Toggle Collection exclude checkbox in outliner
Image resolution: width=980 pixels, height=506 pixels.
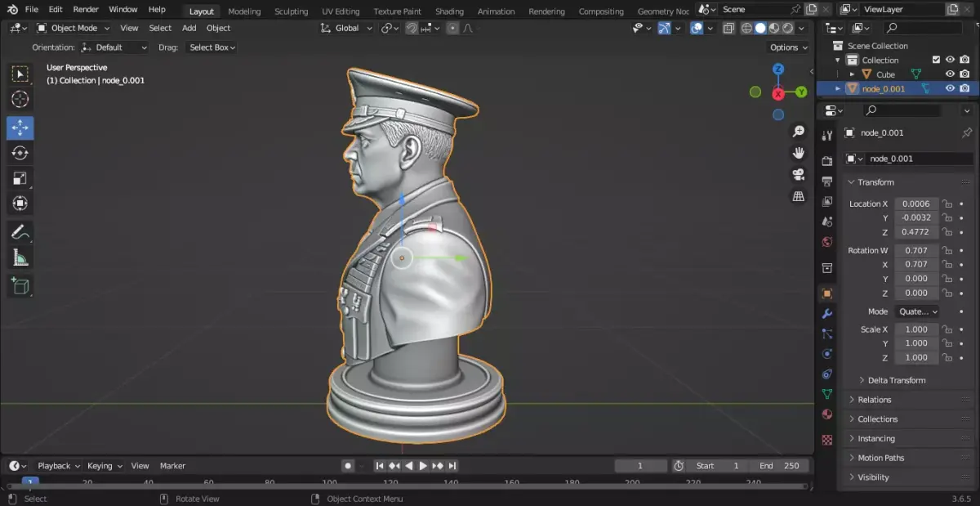(936, 60)
